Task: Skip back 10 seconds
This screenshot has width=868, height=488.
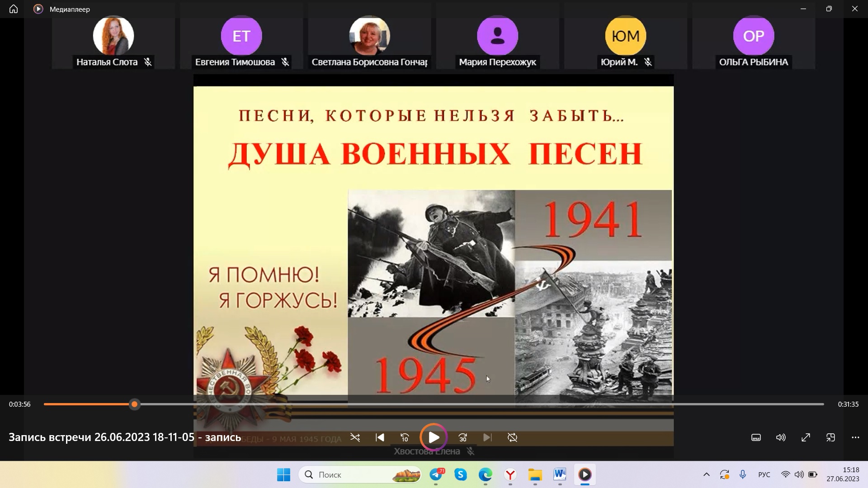Action: tap(405, 437)
